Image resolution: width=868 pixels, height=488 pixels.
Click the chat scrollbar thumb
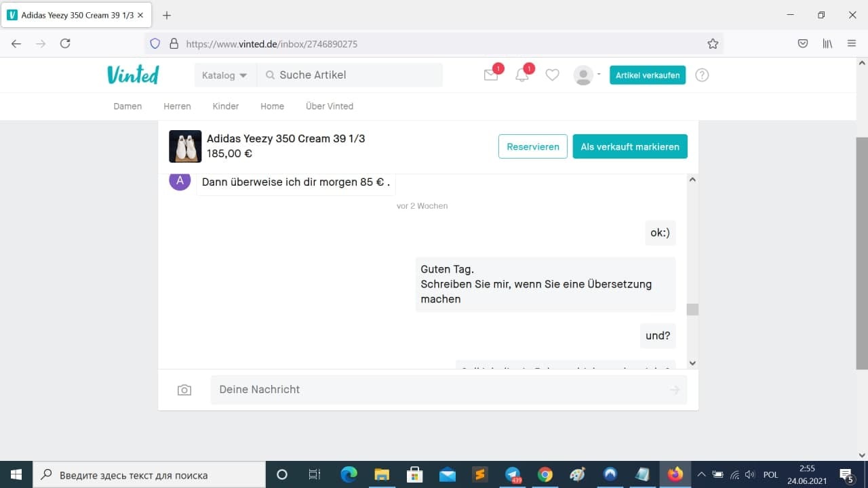point(692,310)
